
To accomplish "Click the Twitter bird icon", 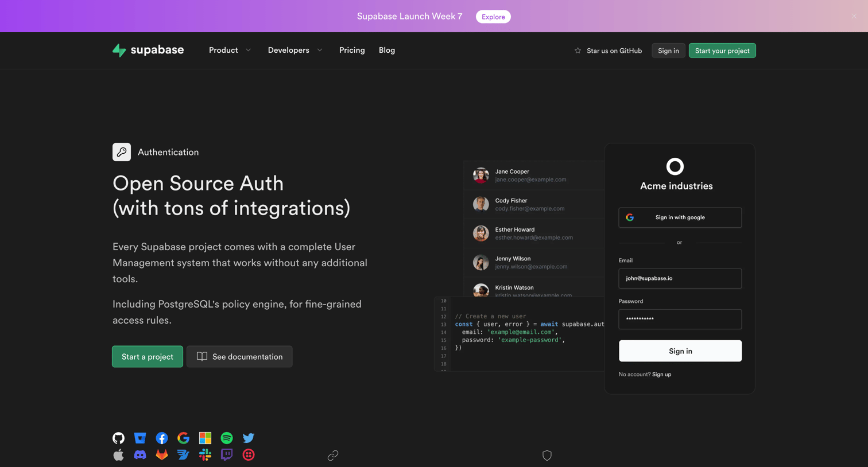I will coord(249,438).
